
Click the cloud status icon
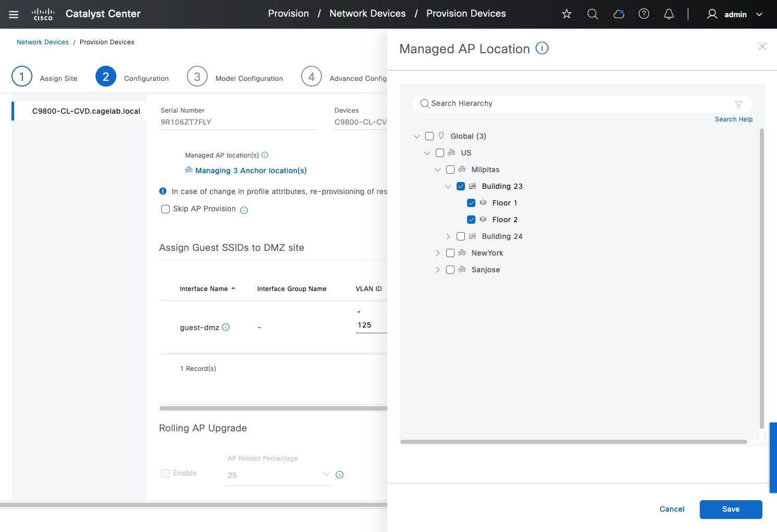(618, 14)
